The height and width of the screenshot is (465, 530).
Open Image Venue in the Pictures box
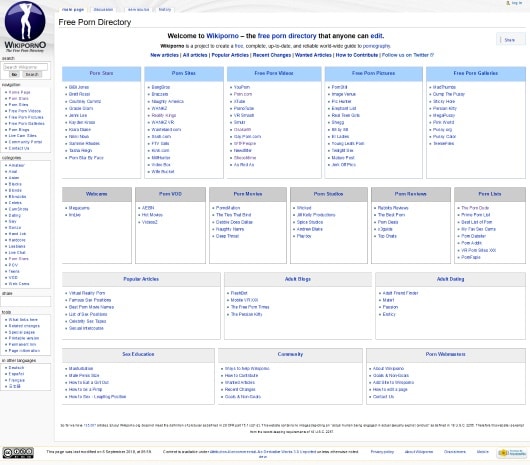pos(343,94)
